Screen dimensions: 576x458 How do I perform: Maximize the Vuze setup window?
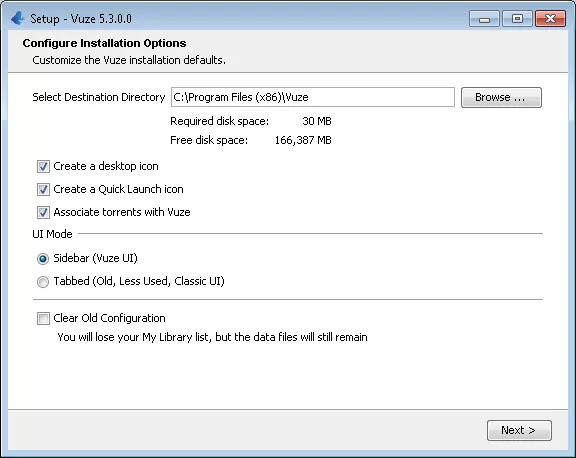[x=517, y=19]
